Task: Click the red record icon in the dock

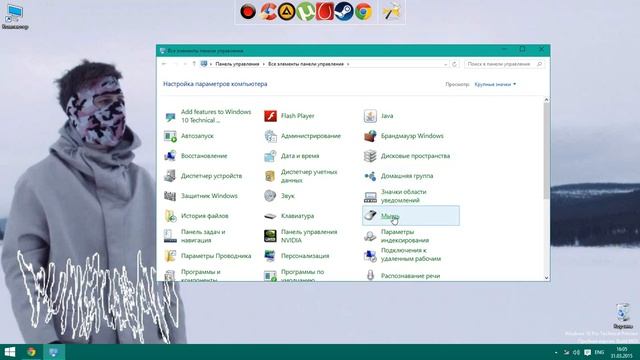Action: pos(248,11)
